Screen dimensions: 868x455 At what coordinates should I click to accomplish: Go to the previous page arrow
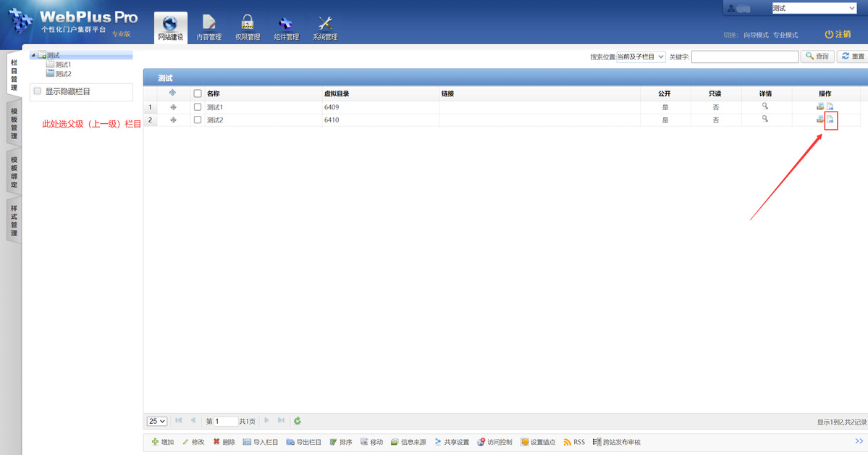point(193,421)
